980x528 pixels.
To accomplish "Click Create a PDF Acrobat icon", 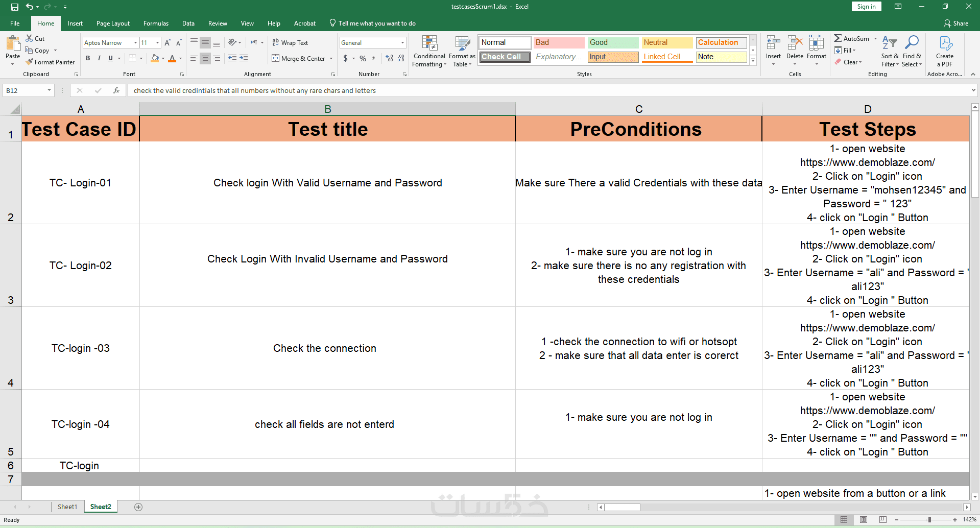I will click(945, 51).
